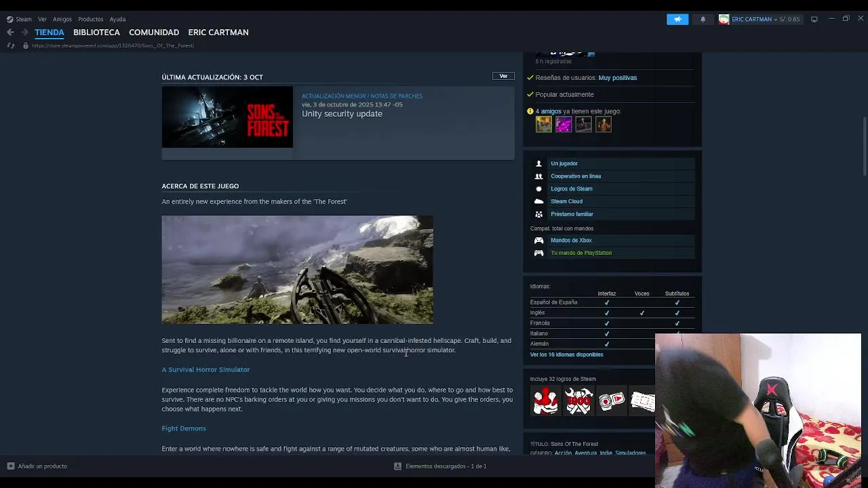Click the online co-op icon
This screenshot has height=488, width=868.
pyautogui.click(x=538, y=176)
